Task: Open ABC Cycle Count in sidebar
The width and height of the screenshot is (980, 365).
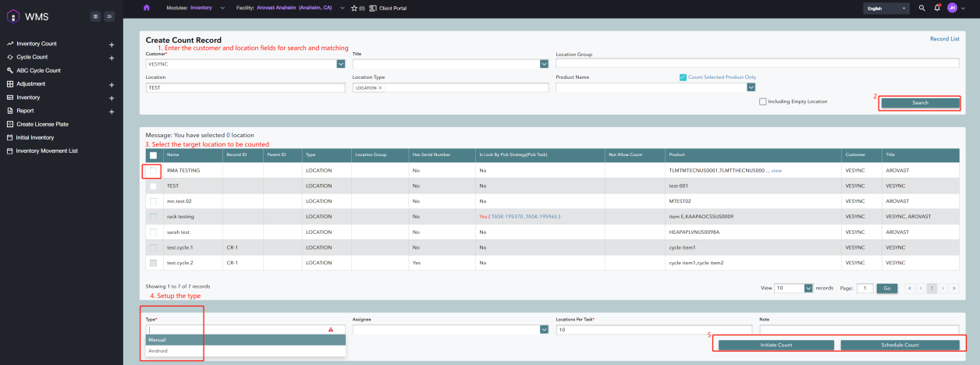Action: [38, 70]
